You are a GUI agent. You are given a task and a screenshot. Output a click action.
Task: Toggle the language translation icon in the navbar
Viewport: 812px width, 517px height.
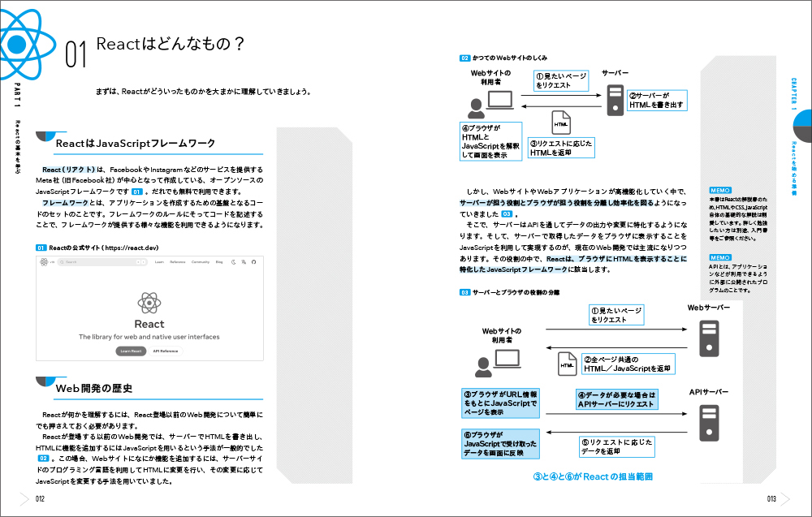click(x=243, y=261)
